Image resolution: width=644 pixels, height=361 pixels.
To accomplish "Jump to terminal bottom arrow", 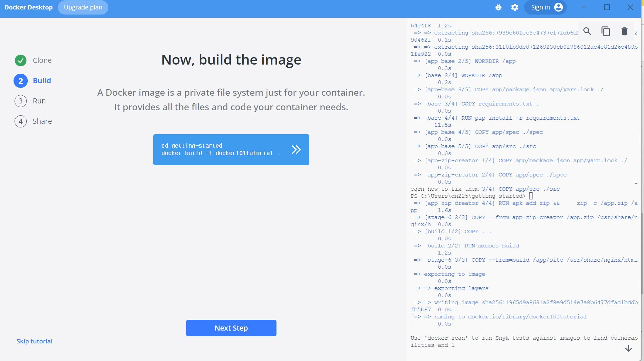I will coord(628,348).
